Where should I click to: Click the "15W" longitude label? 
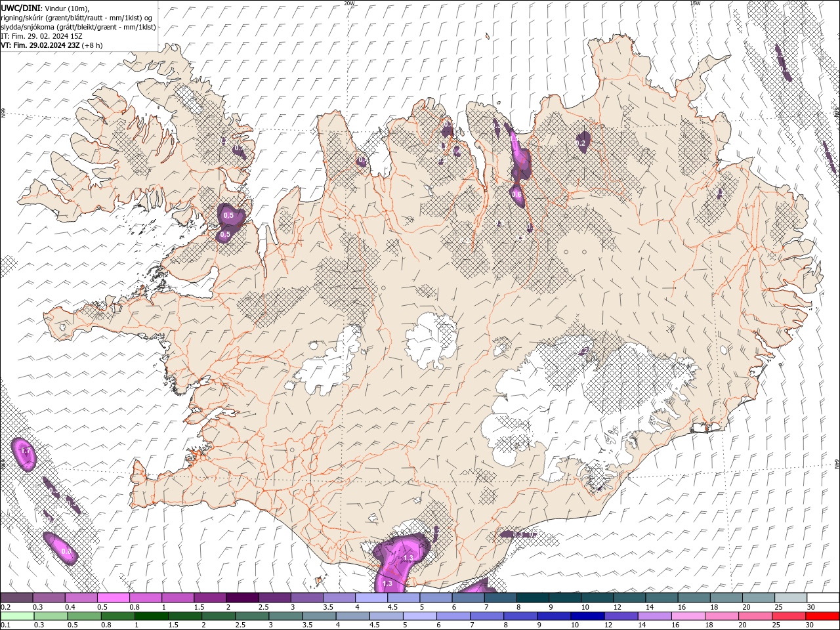pyautogui.click(x=695, y=3)
